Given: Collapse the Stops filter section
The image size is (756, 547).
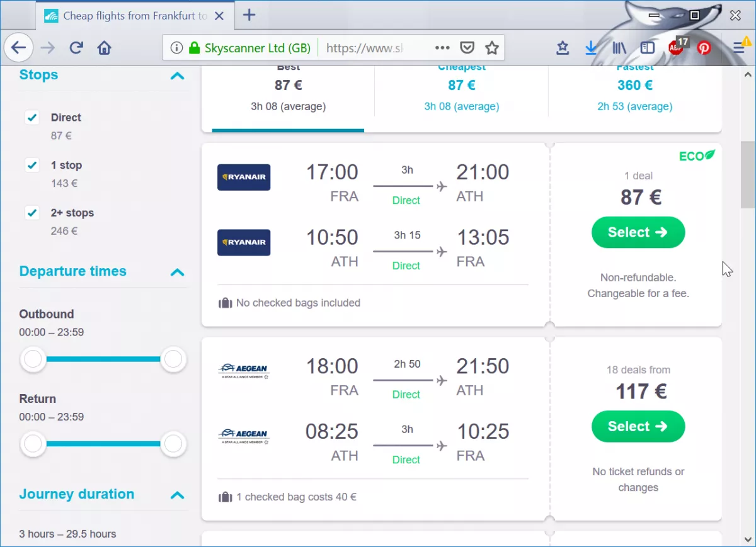Looking at the screenshot, I should [178, 76].
